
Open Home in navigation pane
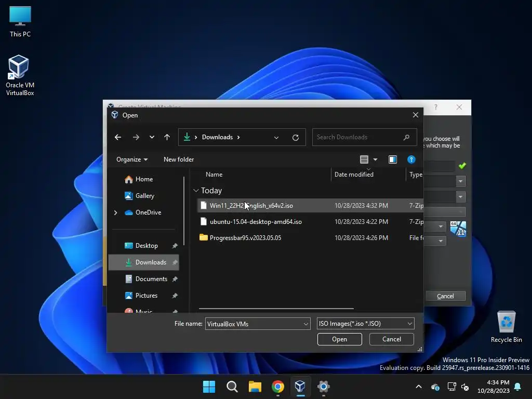(144, 179)
